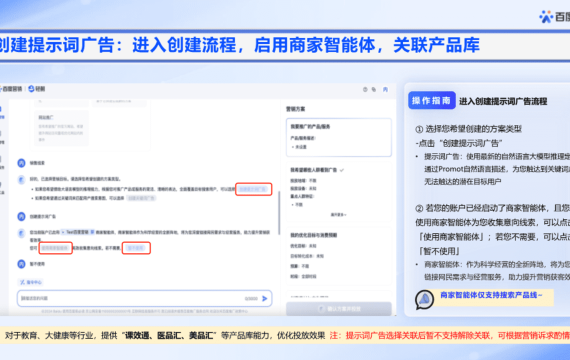Click the user avatar beside 创建提示词广告 message

click(21, 216)
